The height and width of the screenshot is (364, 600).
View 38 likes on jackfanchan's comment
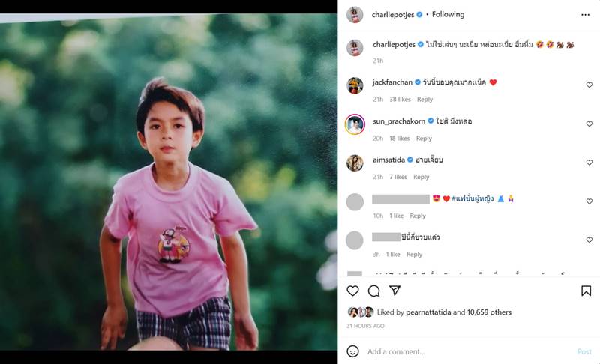tap(400, 100)
